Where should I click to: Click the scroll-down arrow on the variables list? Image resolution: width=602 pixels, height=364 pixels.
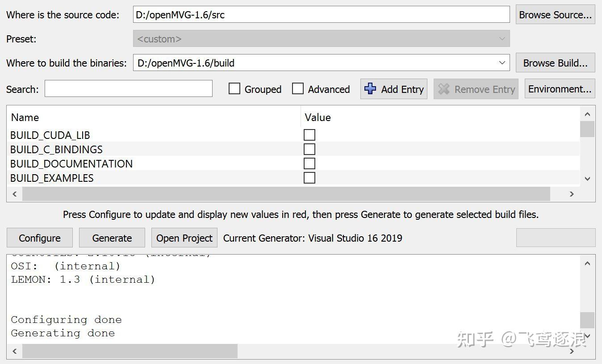point(587,179)
